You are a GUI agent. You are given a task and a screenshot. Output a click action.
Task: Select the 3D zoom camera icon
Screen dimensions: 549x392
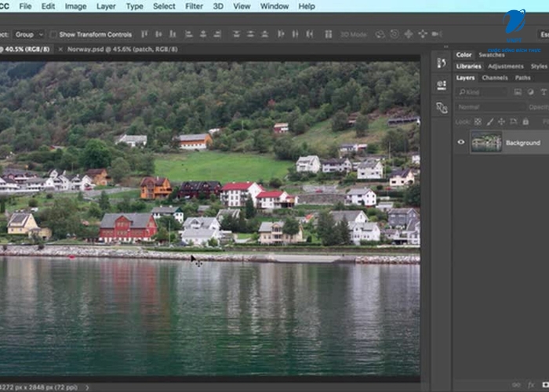pos(437,34)
